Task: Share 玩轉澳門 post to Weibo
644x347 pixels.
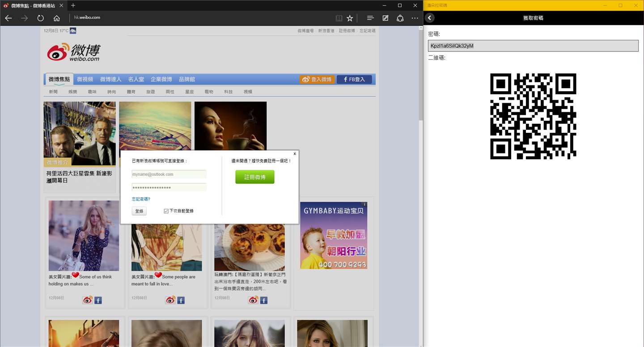Action: coord(253,300)
